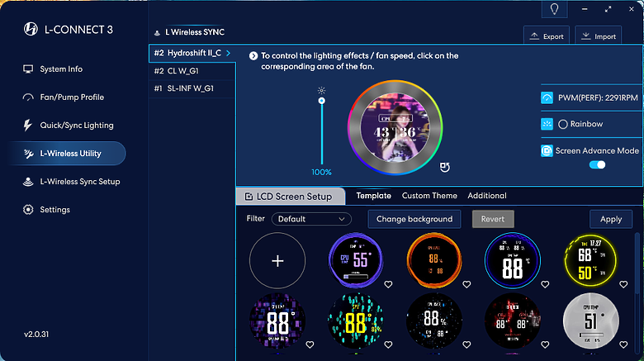Click the v2.0.31 version text
This screenshot has width=644, height=361.
(x=36, y=335)
